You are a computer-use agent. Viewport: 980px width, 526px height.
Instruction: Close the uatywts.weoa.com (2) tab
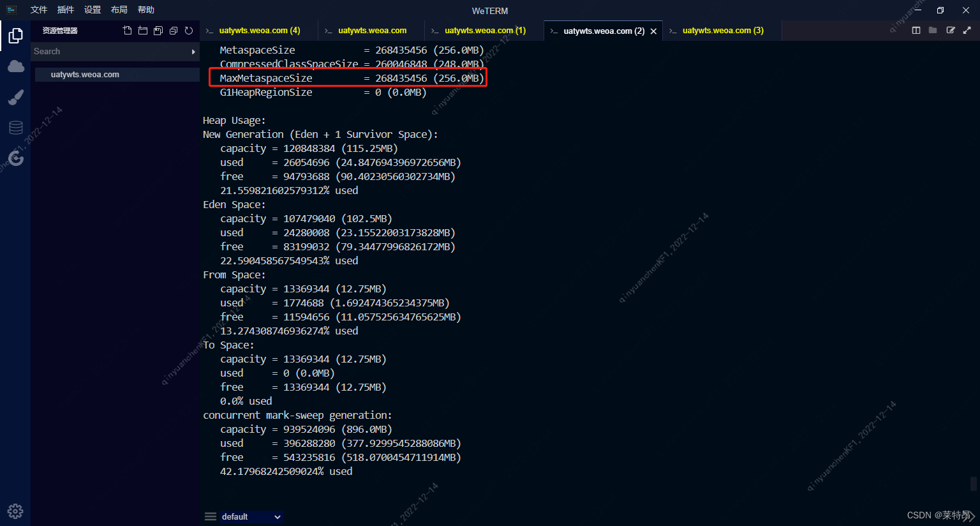653,31
